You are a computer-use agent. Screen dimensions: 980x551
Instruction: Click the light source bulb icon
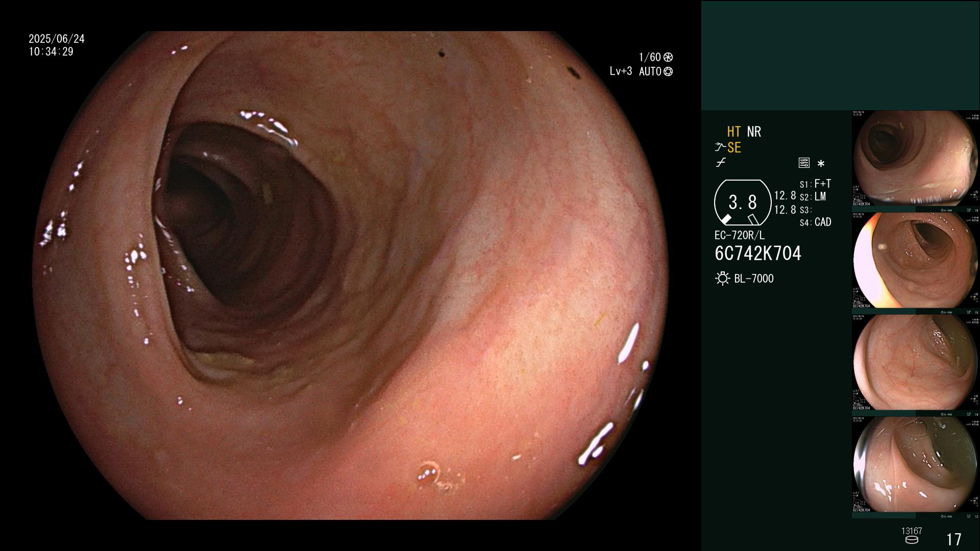point(722,279)
